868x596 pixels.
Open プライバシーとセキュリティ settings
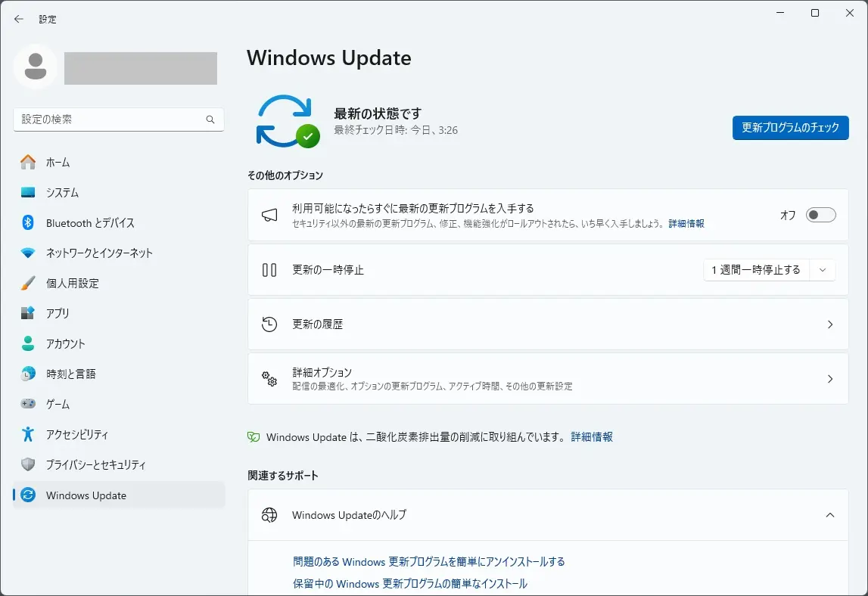click(119, 464)
